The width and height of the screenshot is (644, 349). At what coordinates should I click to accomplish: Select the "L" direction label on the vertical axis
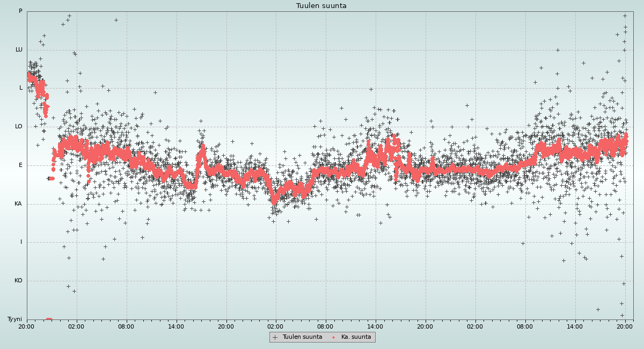pyautogui.click(x=21, y=88)
